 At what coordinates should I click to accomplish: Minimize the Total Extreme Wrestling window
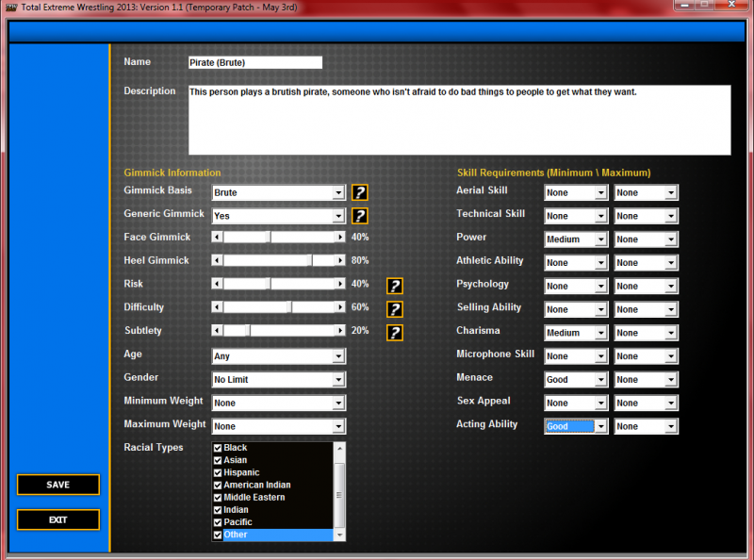click(x=684, y=5)
